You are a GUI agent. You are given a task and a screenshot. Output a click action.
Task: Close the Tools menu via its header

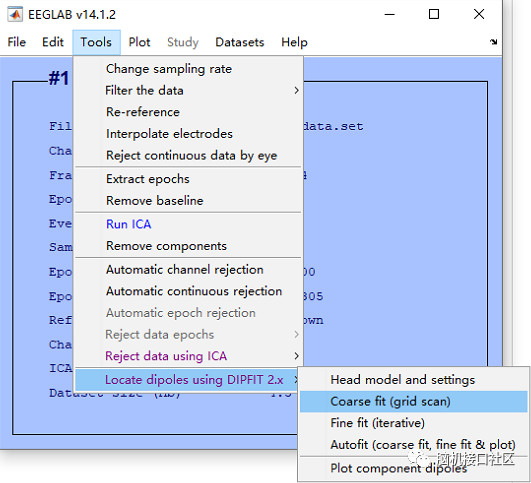(x=96, y=42)
